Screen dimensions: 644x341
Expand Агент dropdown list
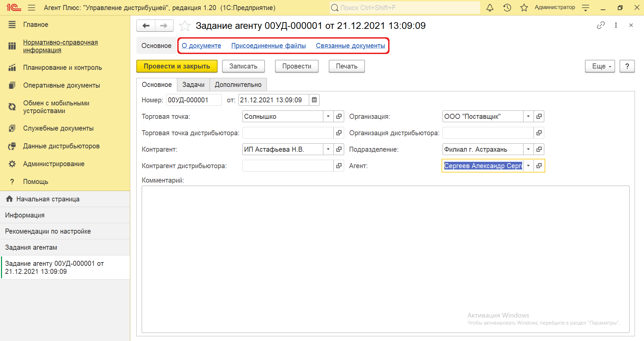click(x=528, y=165)
